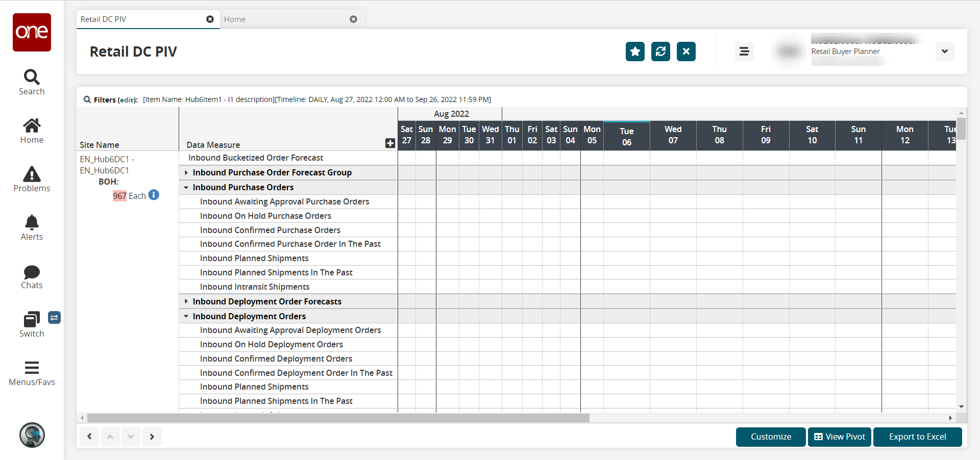Screen dimensions: 980x460
Task: Expand Inbound Deployment Order Forecasts
Action: coord(186,302)
